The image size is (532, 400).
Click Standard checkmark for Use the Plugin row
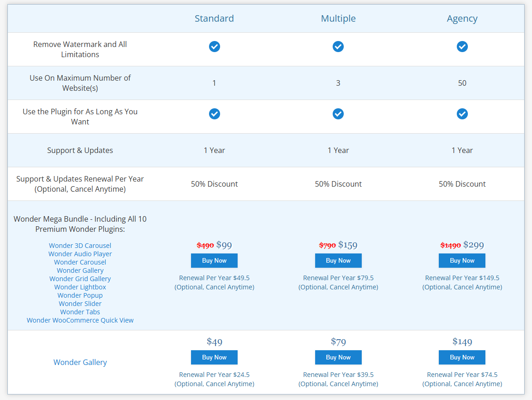coord(215,114)
